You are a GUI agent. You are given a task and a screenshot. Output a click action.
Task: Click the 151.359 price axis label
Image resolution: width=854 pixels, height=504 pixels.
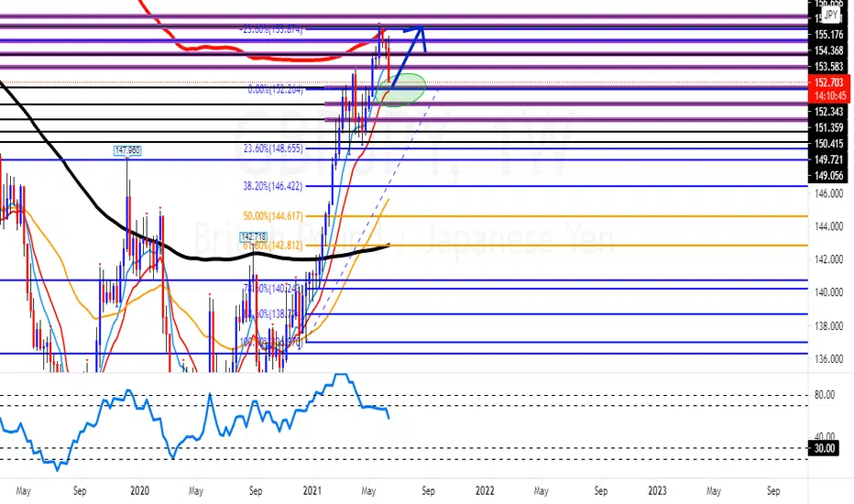coord(828,128)
